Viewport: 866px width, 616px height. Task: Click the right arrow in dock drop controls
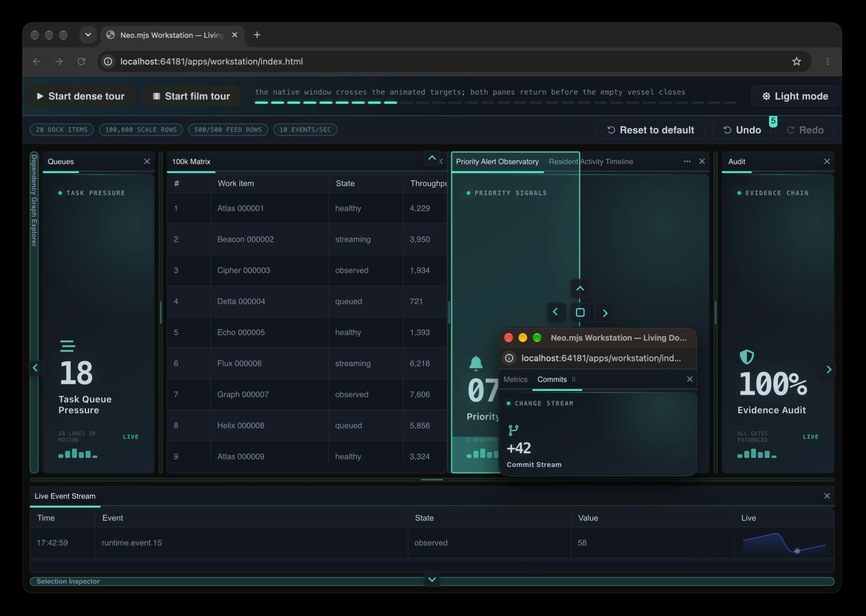coord(605,313)
